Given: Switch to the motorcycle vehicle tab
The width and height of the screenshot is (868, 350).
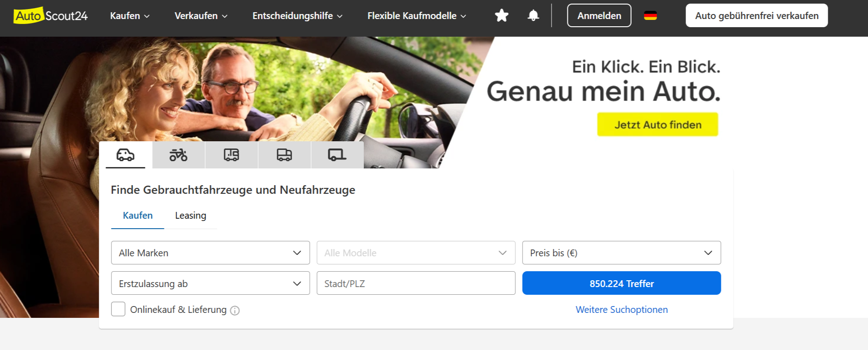Looking at the screenshot, I should [178, 155].
